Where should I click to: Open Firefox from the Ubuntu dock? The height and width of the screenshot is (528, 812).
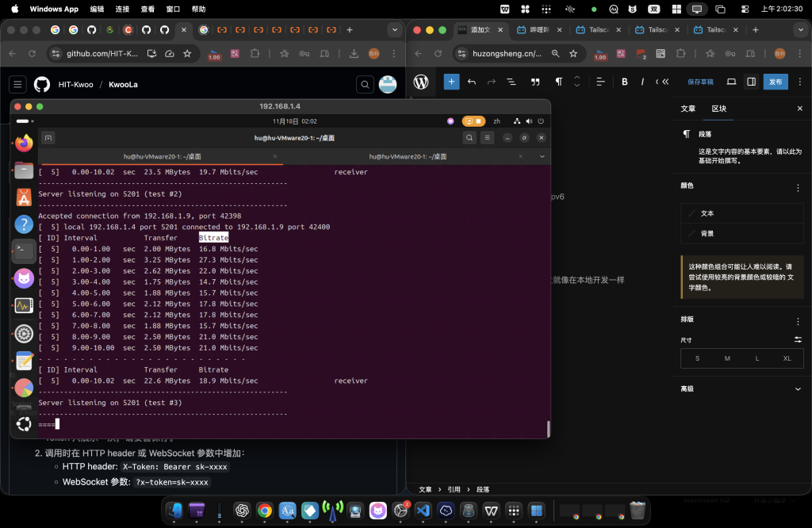(24, 143)
